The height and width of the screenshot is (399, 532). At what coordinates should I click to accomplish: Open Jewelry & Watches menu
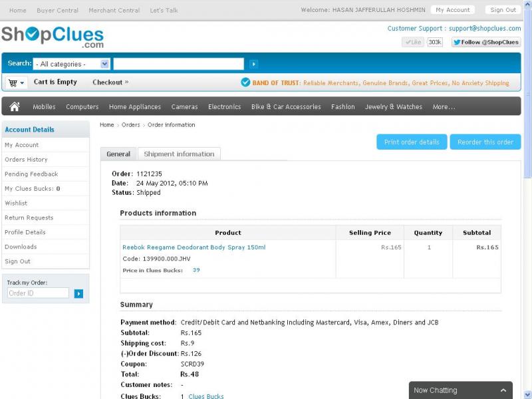(x=394, y=106)
